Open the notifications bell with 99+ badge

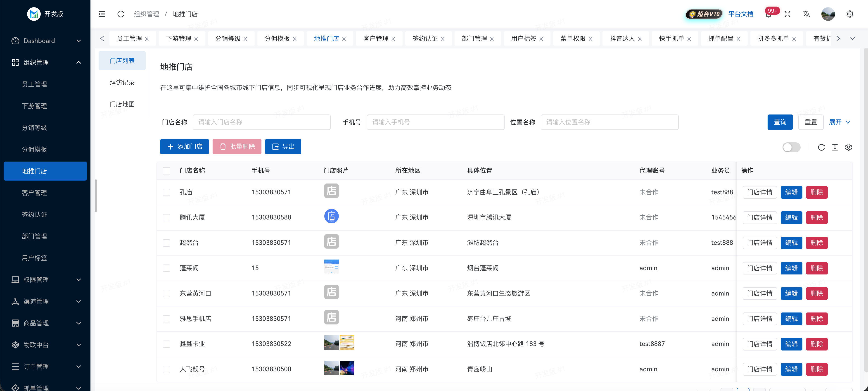(768, 14)
